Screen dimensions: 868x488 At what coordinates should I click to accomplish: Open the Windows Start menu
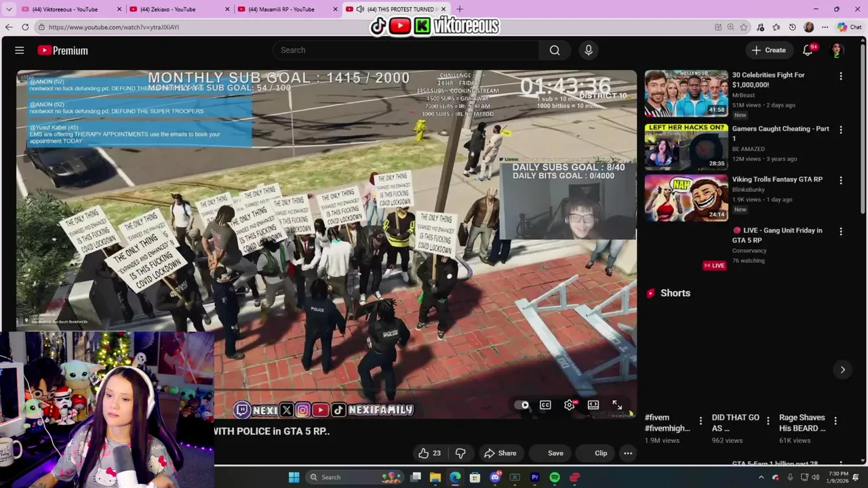(294, 477)
